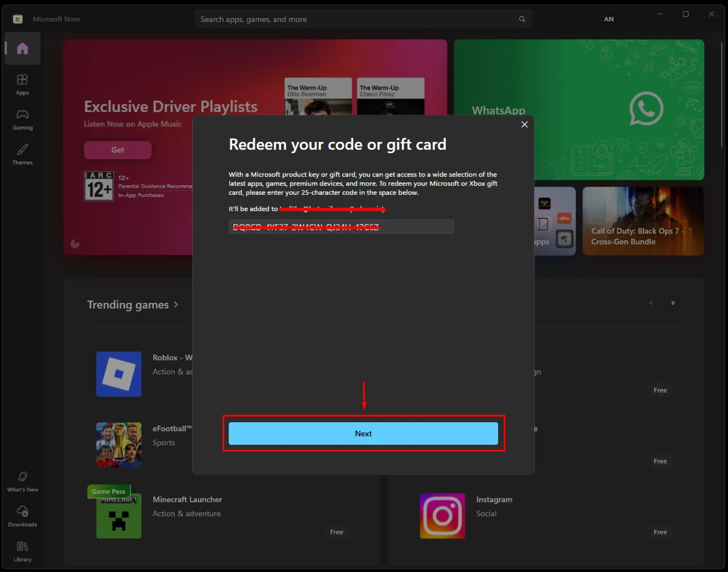This screenshot has height=572, width=728.
Task: Open the Home section in sidebar
Action: pos(23,48)
